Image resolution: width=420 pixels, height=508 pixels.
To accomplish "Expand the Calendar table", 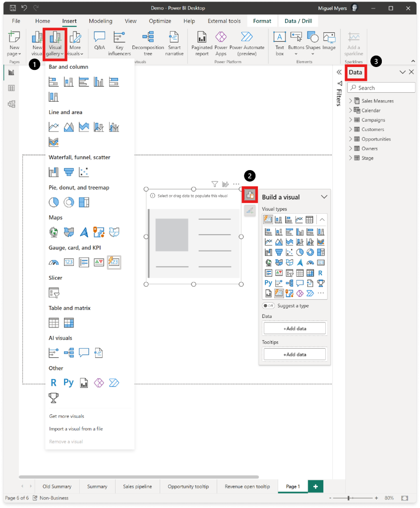I will 351,110.
